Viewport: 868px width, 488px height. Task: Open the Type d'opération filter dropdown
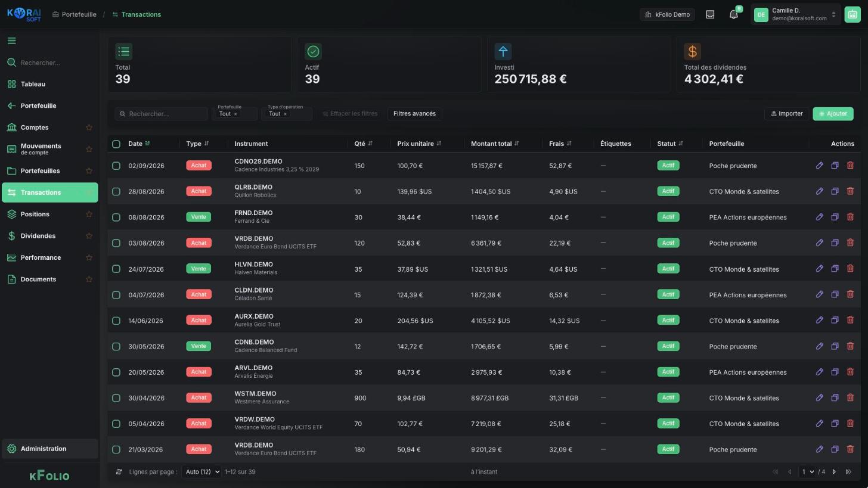click(x=287, y=114)
